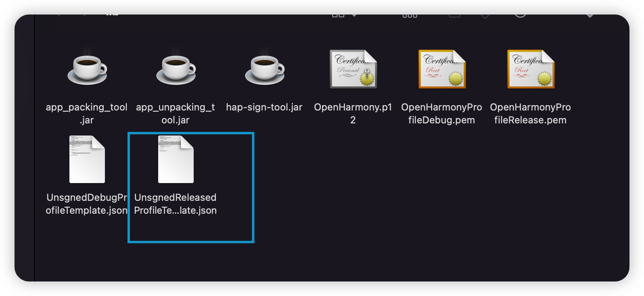Click the OpenHarmony.p12 file name
The image size is (644, 296).
(x=353, y=113)
